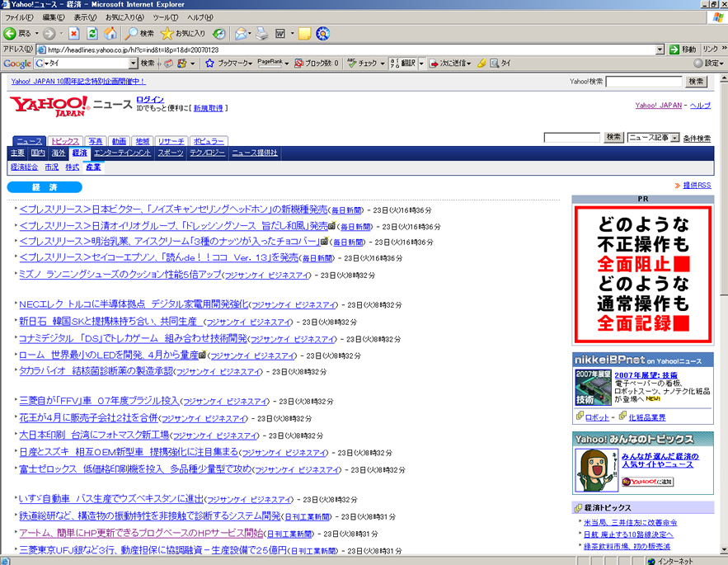Go to the Home page icon
The image size is (728, 565).
pos(110,34)
